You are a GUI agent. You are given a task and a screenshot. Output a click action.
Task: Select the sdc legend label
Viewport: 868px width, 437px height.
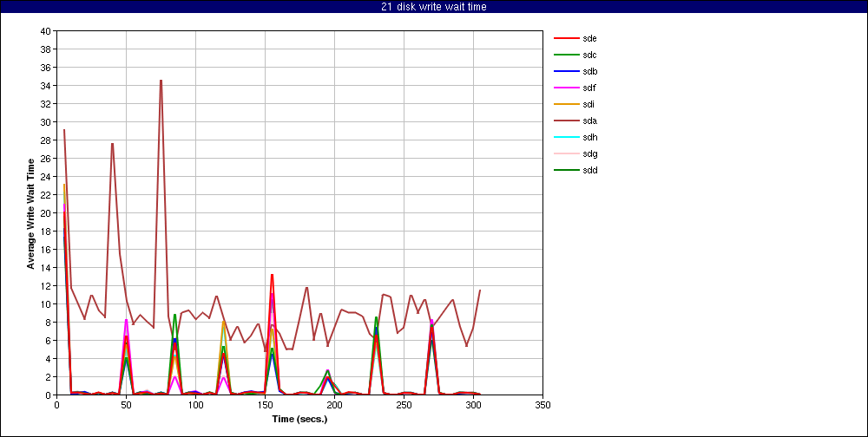click(x=589, y=55)
